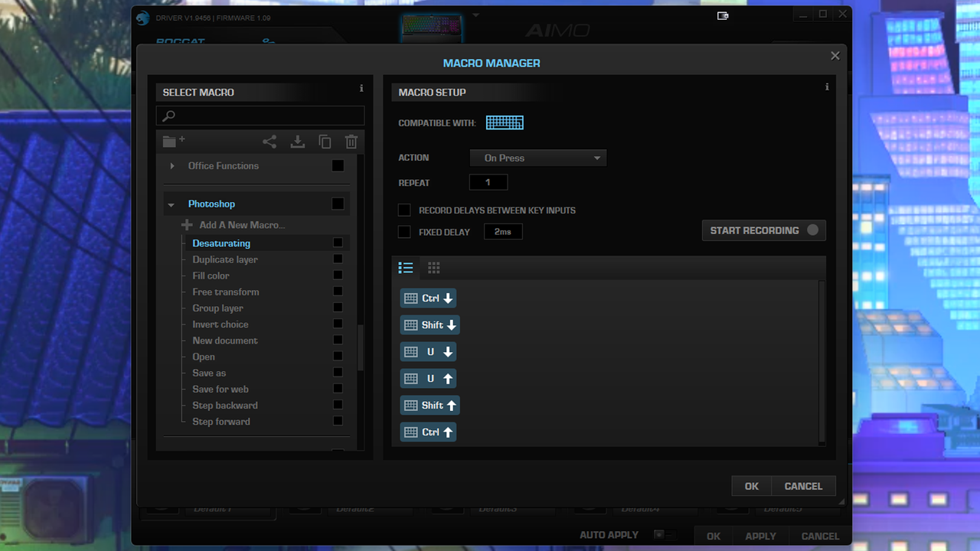Tick the Photoshop folder checkbox
Image resolution: width=980 pixels, height=551 pixels.
[338, 204]
